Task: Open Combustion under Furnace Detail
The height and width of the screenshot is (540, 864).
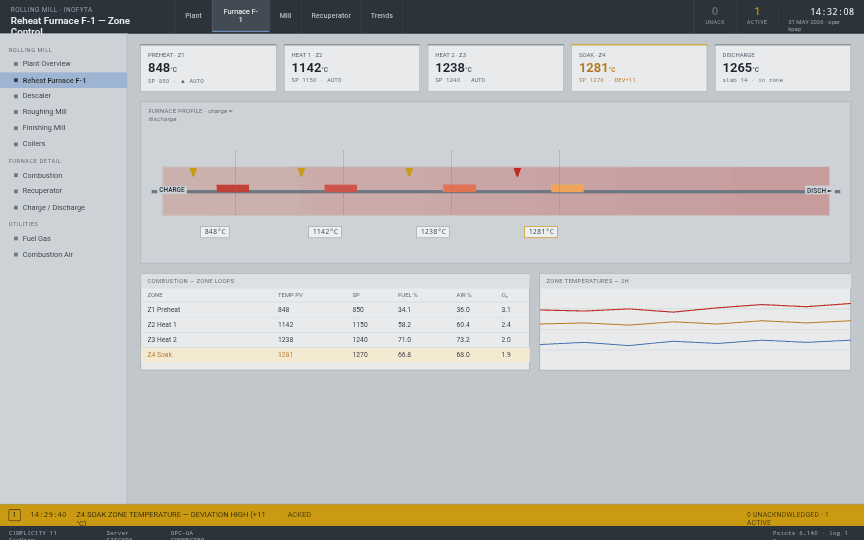Action: [63, 176]
